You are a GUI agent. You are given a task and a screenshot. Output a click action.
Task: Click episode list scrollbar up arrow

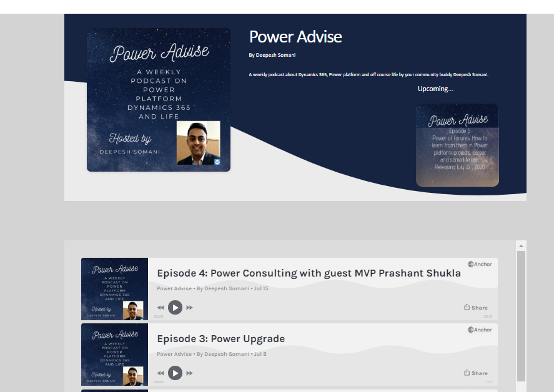coord(521,246)
